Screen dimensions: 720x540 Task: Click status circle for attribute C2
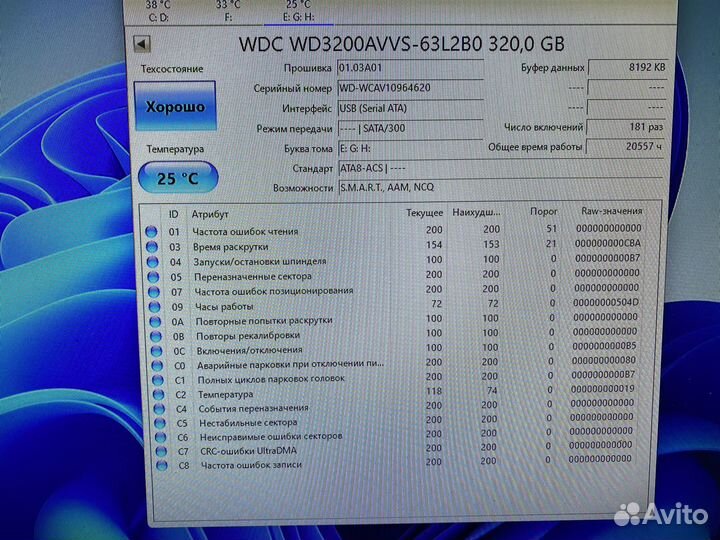pyautogui.click(x=158, y=394)
